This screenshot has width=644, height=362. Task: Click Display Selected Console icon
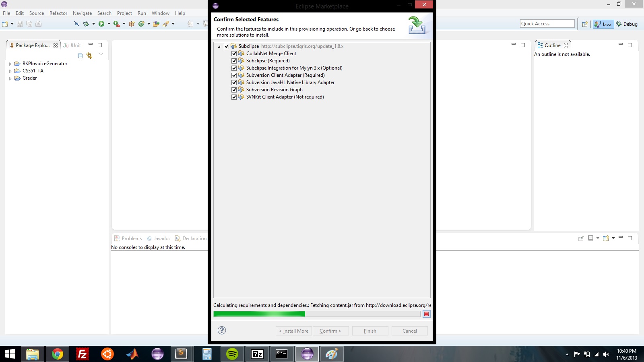[x=591, y=238]
